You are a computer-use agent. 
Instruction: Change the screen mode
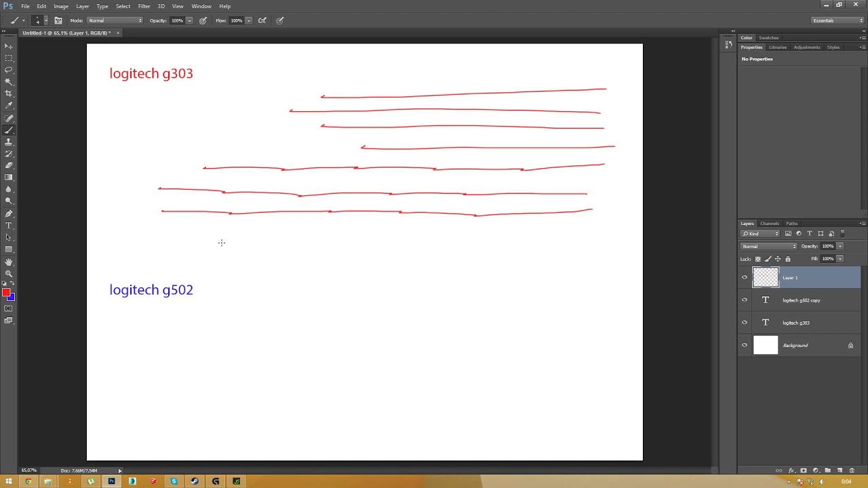[9, 321]
